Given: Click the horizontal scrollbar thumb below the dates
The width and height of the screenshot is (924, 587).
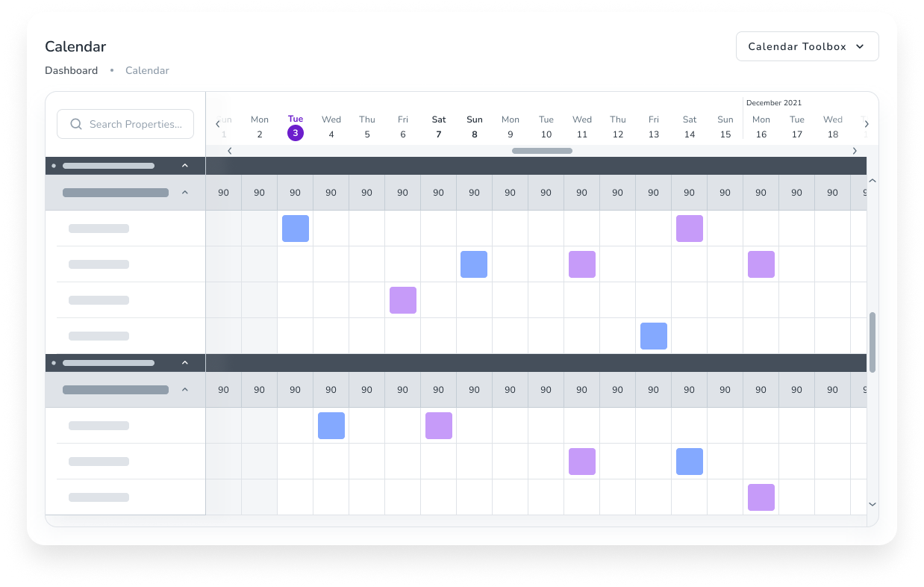Looking at the screenshot, I should coord(542,151).
